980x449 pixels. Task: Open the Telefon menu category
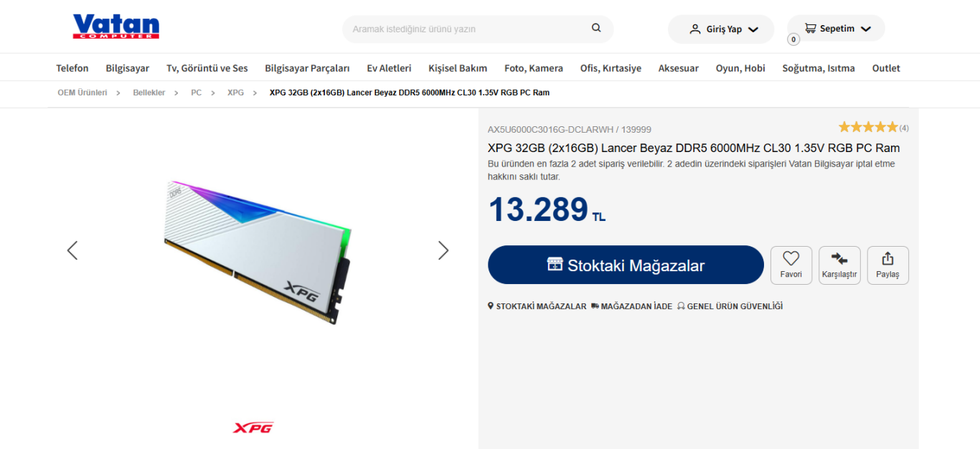coord(72,68)
